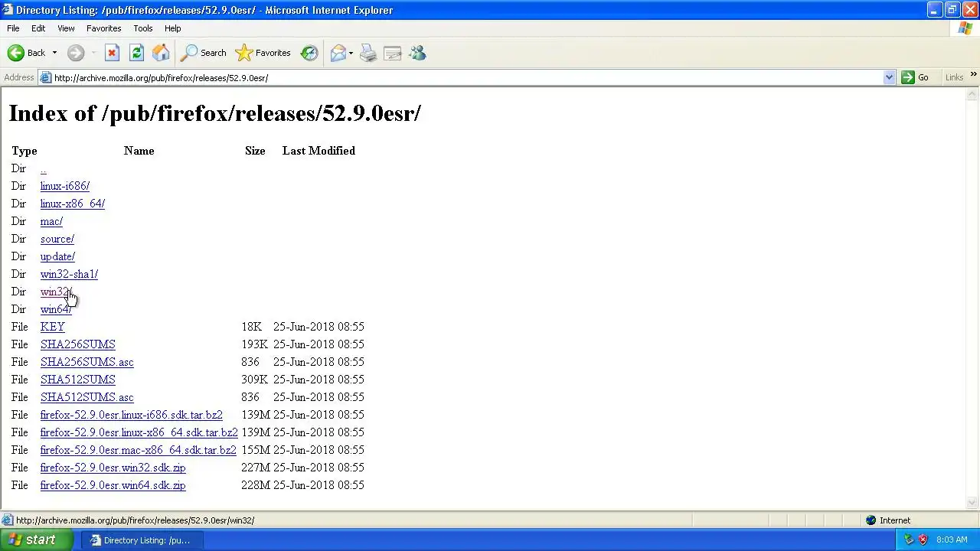This screenshot has height=551, width=980.
Task: Download firefox-52.9.0esr.linux-i686.sdk.tar.bz2
Action: [132, 415]
